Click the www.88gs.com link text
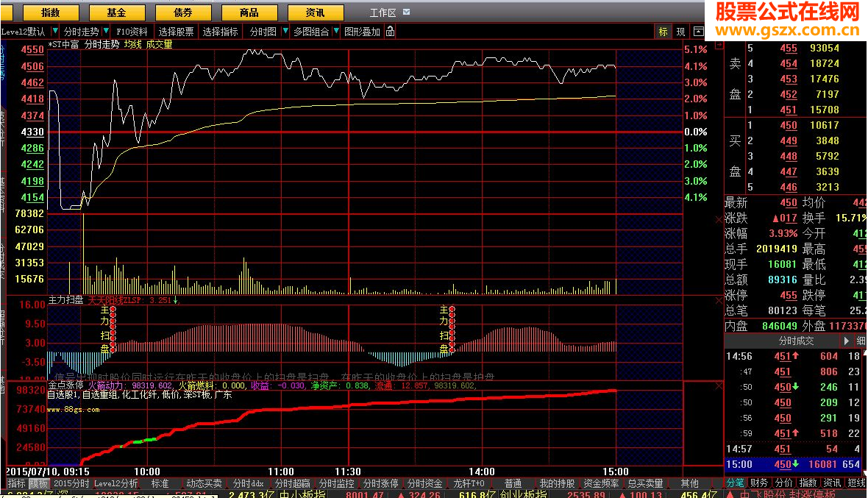This screenshot has height=498, width=868. tap(74, 410)
